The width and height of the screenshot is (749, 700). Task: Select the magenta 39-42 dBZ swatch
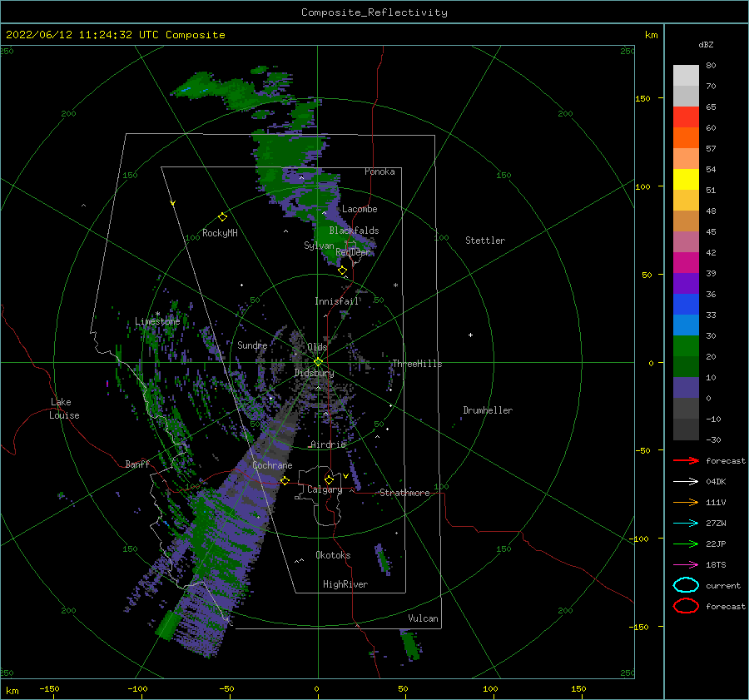[686, 263]
